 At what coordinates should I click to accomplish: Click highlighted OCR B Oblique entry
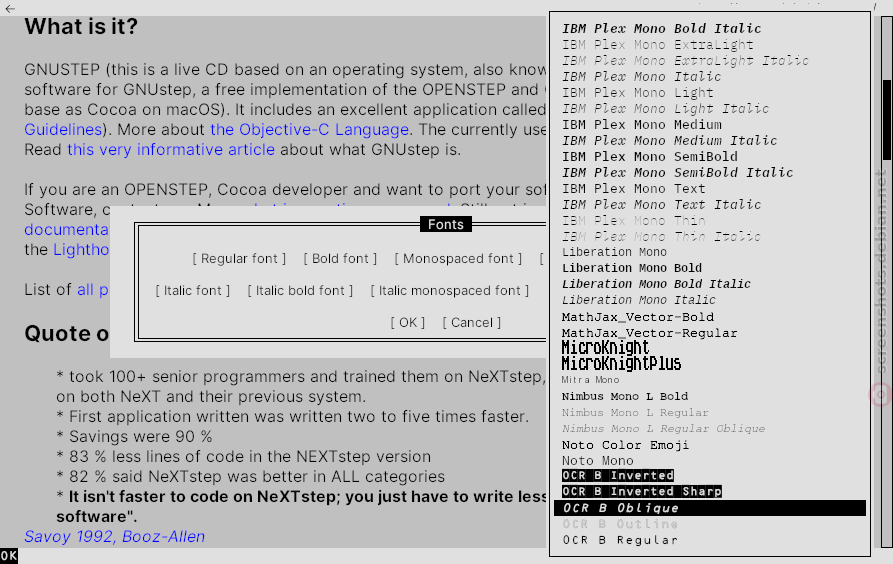(x=710, y=508)
